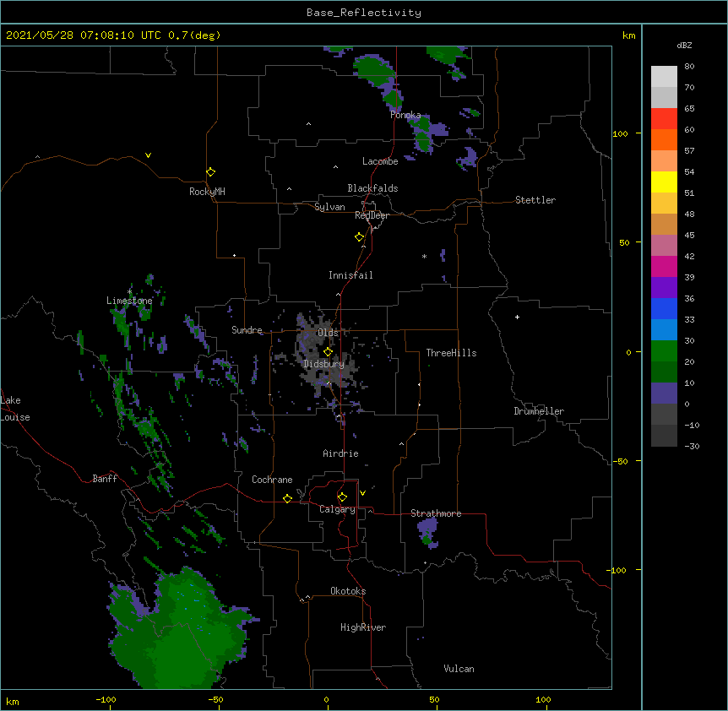Image resolution: width=728 pixels, height=711 pixels.
Task: Click the HighRiver label
Action: click(x=363, y=627)
